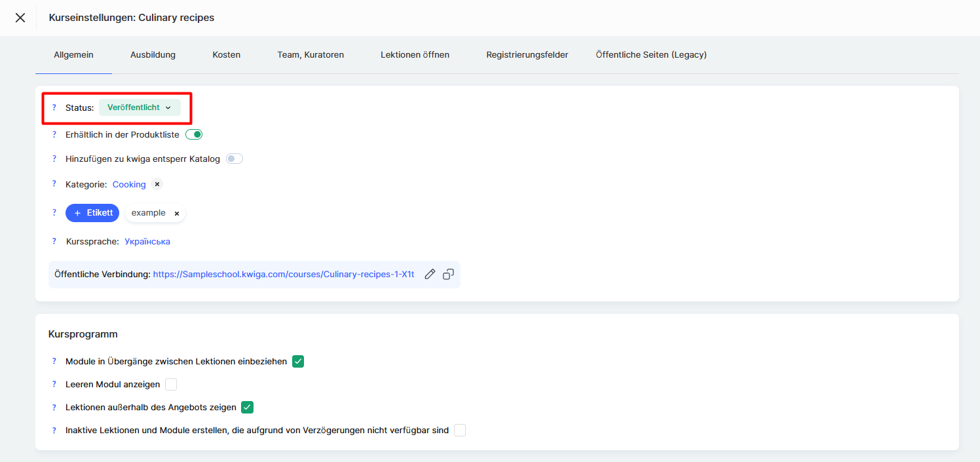Click the Etikett add button
This screenshot has height=462, width=980.
click(92, 213)
